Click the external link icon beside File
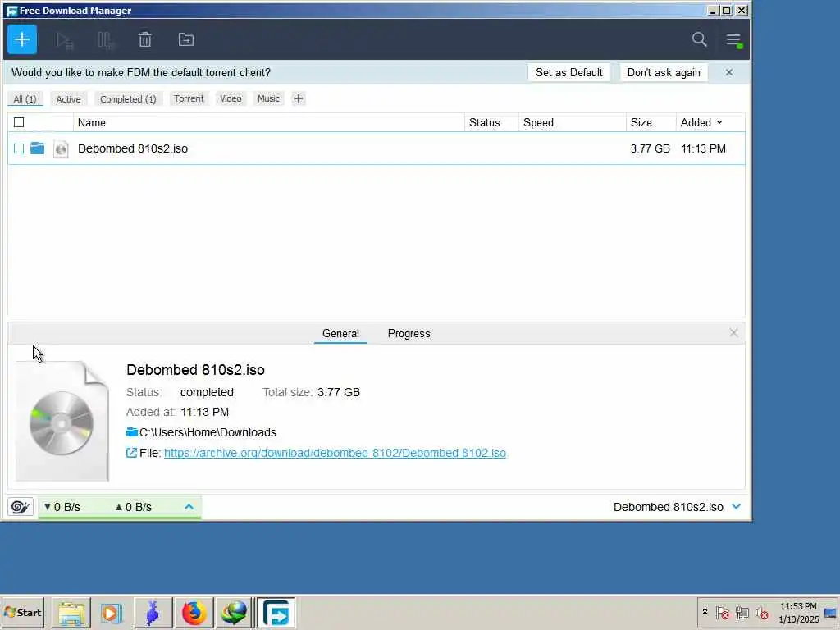Image resolution: width=840 pixels, height=630 pixels. (131, 453)
